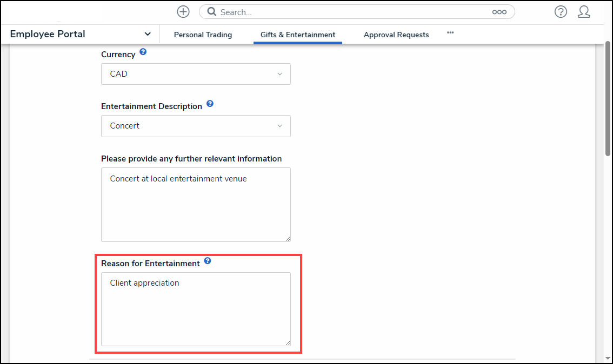
Task: Click resize handle of Reason for Entertainment box
Action: [288, 342]
